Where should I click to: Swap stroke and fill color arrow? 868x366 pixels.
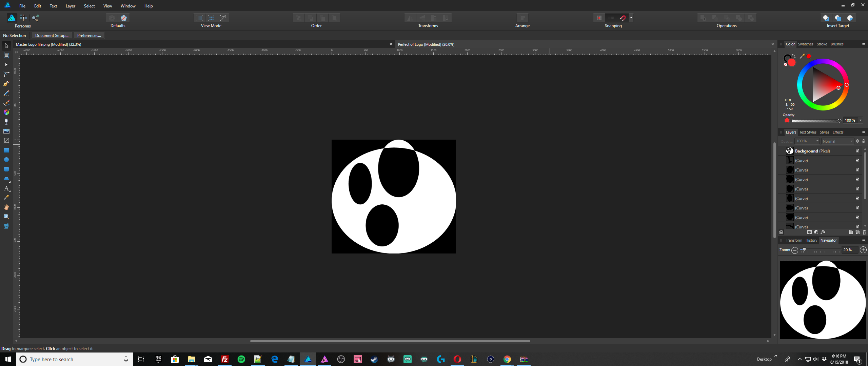pyautogui.click(x=794, y=56)
